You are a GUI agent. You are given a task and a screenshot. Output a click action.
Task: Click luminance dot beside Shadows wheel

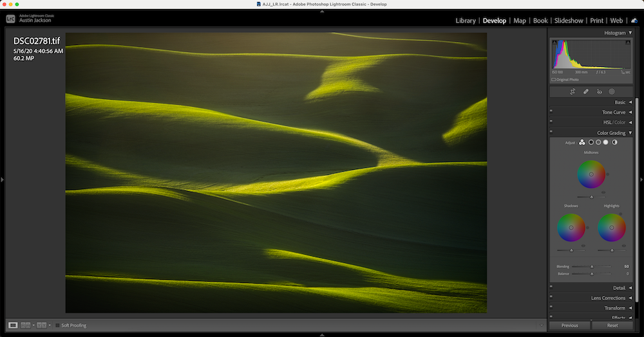click(x=587, y=228)
